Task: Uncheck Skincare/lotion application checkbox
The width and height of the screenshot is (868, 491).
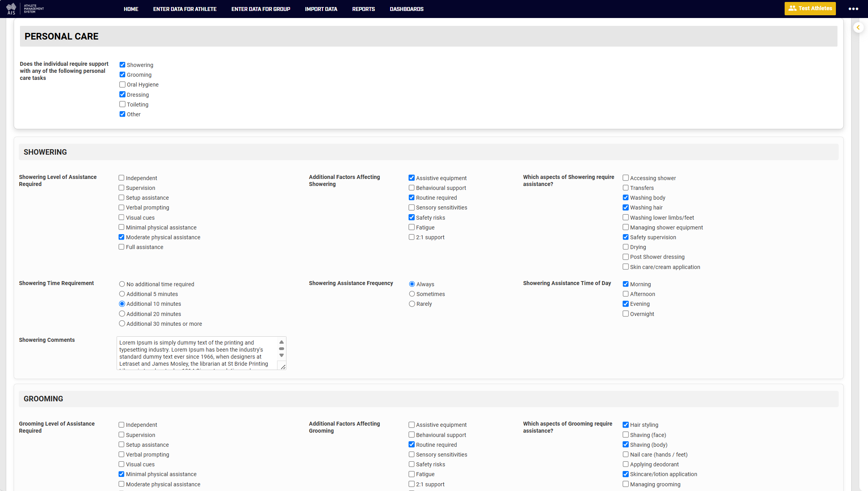Action: click(x=626, y=474)
